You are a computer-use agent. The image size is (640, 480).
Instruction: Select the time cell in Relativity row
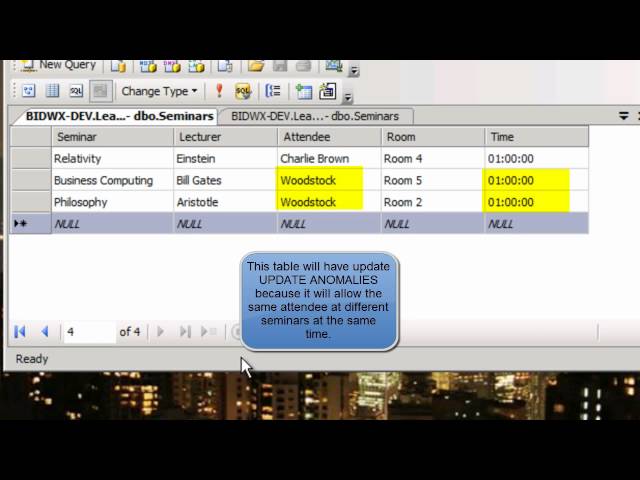536,158
